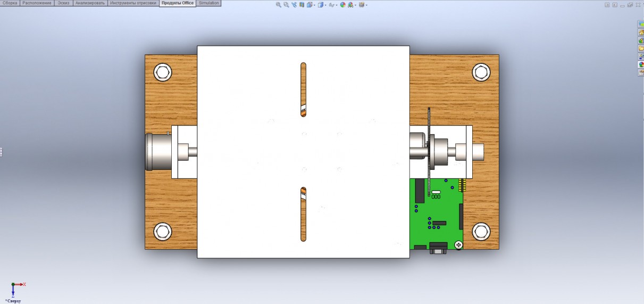Click the Edit Appearance color sphere icon
The width and height of the screenshot is (644, 304).
coord(342,5)
